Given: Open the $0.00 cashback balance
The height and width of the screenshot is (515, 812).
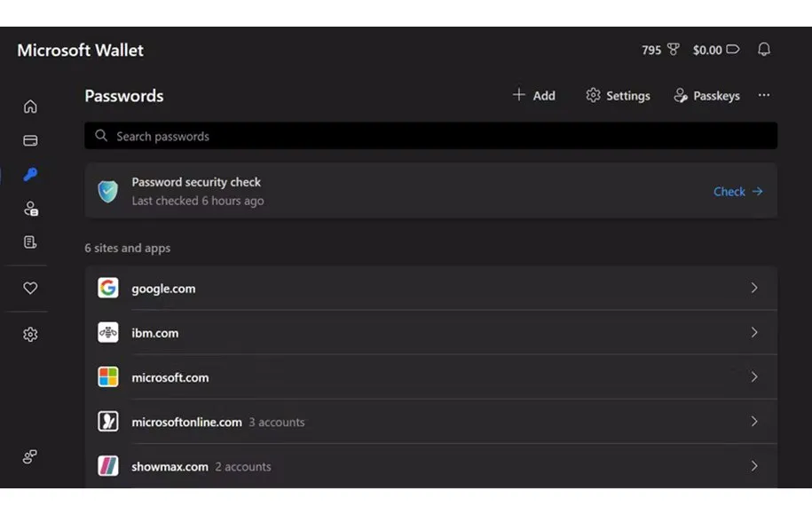Looking at the screenshot, I should pos(715,50).
